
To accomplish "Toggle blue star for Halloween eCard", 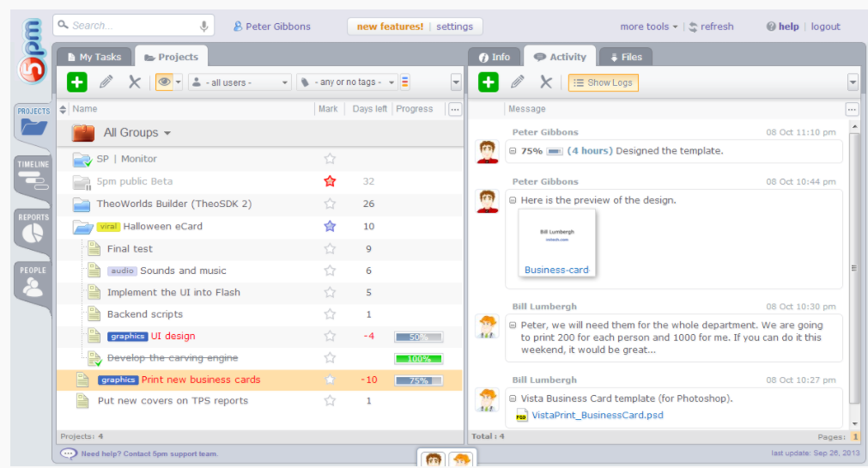I will 330,226.
